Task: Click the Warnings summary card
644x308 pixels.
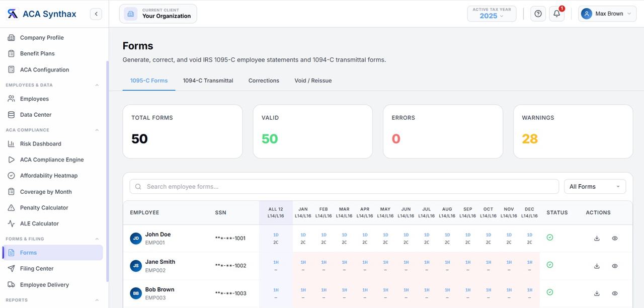Action: click(x=573, y=131)
